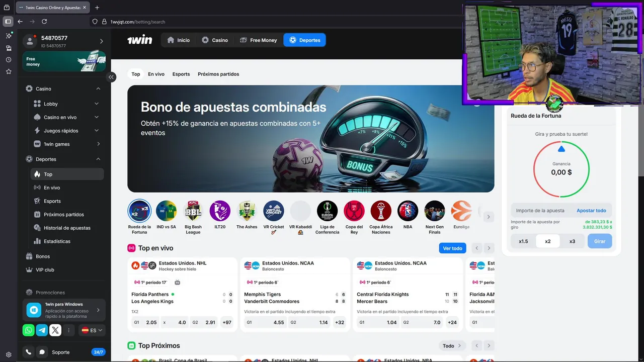Switch to the Esports tab
Viewport: 644px width, 362px height.
181,74
